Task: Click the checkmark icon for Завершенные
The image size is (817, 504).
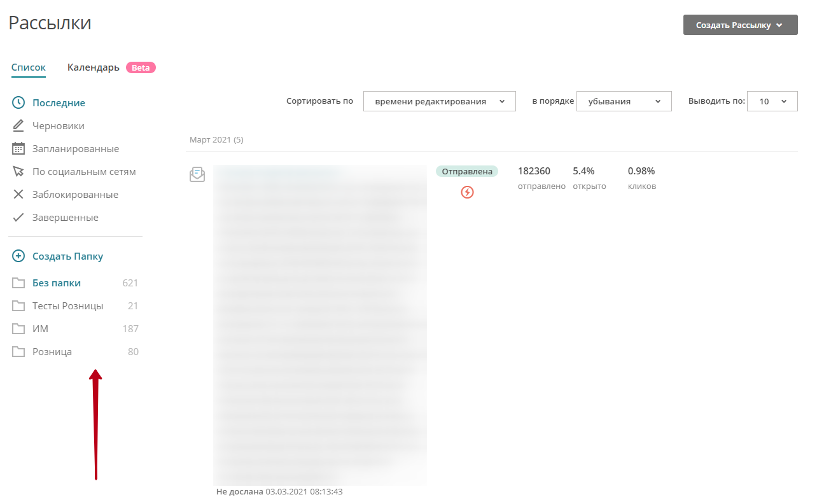Action: (18, 218)
